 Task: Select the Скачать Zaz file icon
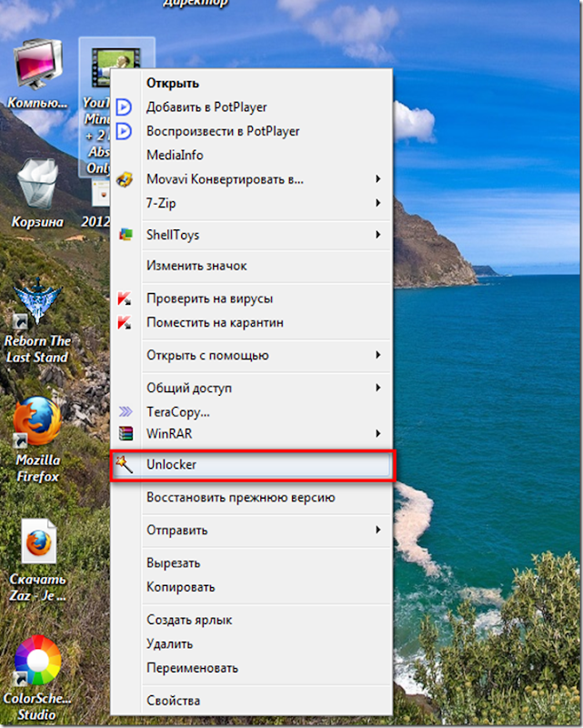(x=38, y=541)
